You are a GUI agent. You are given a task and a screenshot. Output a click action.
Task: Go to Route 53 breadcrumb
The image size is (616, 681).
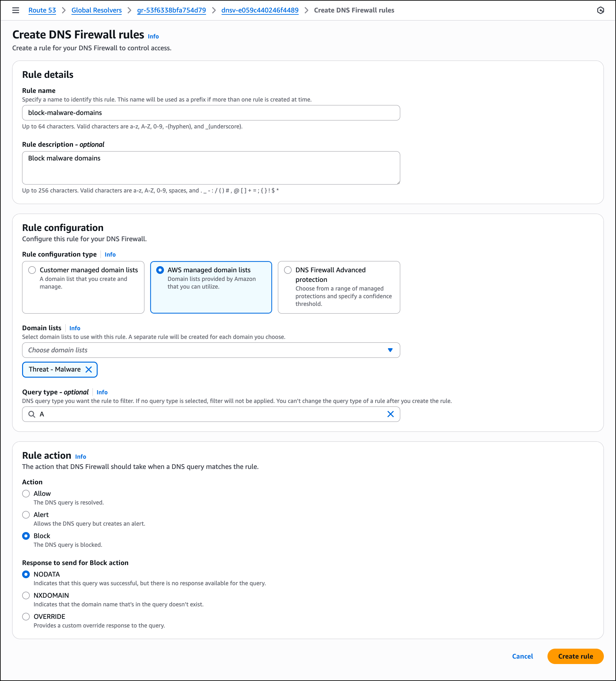click(42, 10)
